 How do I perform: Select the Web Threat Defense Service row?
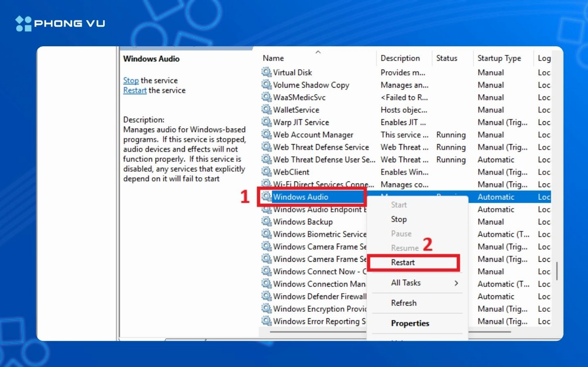[405, 147]
